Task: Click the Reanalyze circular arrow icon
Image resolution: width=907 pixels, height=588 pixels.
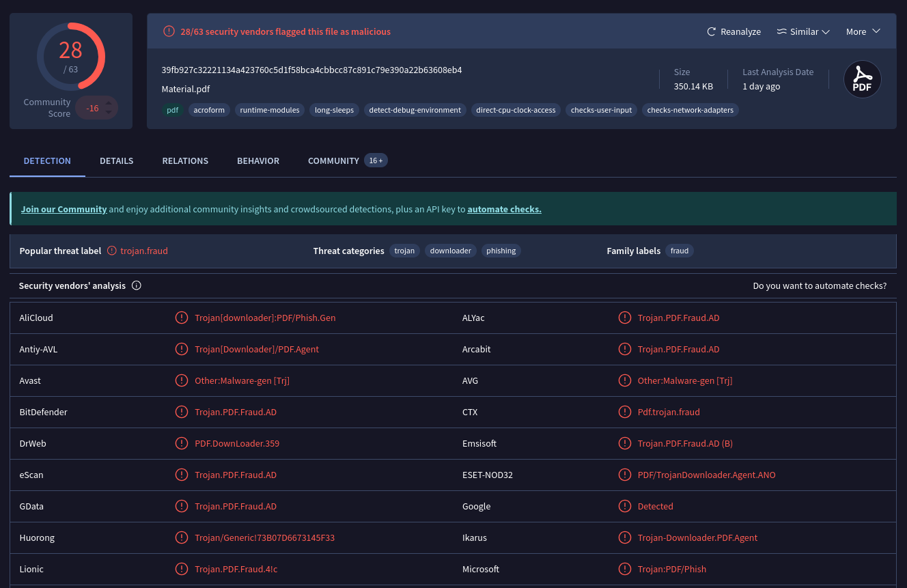Action: pos(711,31)
